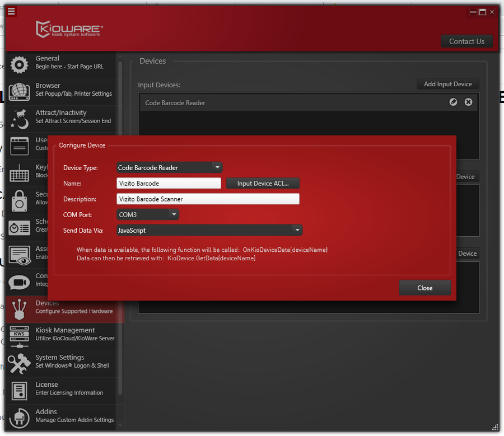Click the Addins plug icon
Viewport: 504px width, 436px height.
point(20,417)
